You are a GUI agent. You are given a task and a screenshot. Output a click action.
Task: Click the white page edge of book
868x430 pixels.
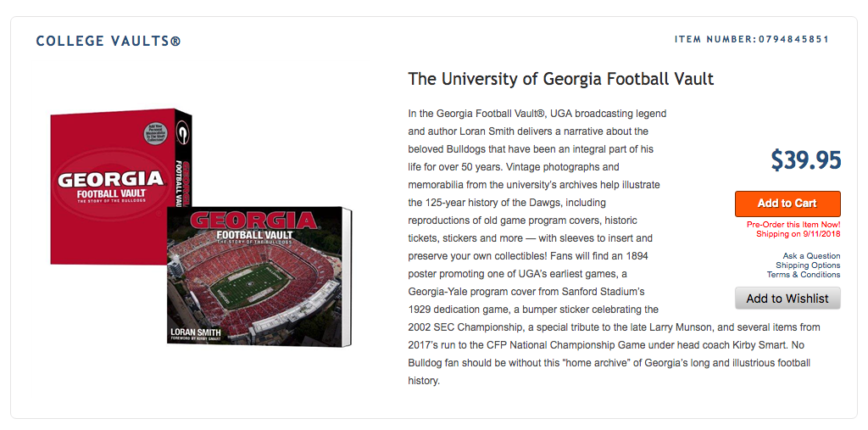347,277
